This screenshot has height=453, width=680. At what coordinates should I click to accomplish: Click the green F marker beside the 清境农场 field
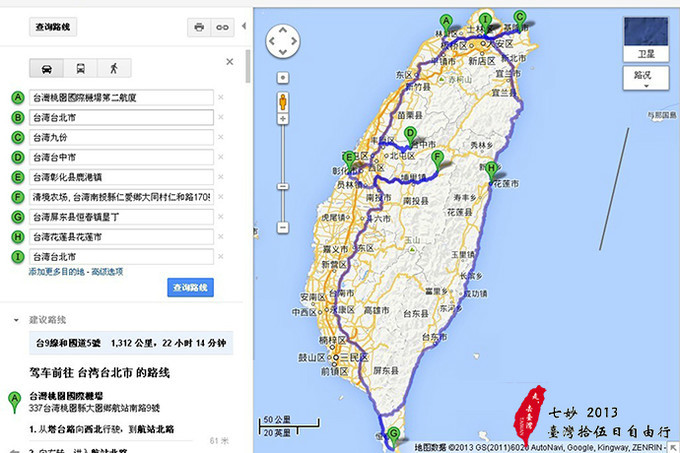pos(18,197)
